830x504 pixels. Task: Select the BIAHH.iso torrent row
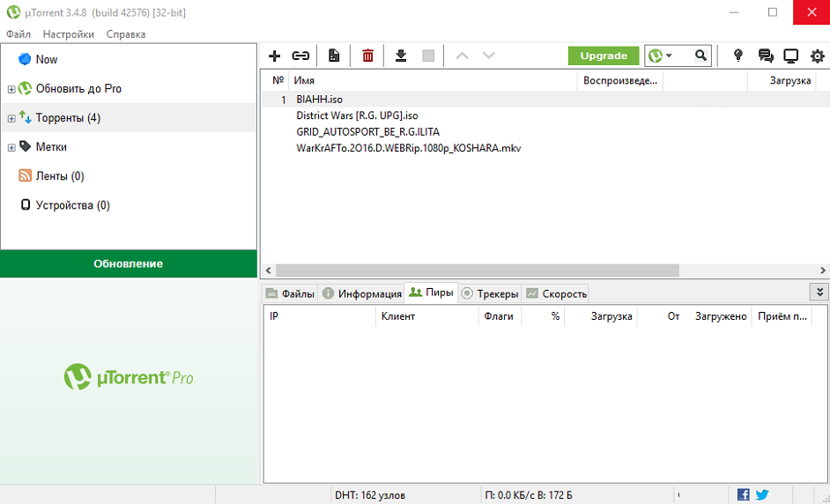[545, 100]
